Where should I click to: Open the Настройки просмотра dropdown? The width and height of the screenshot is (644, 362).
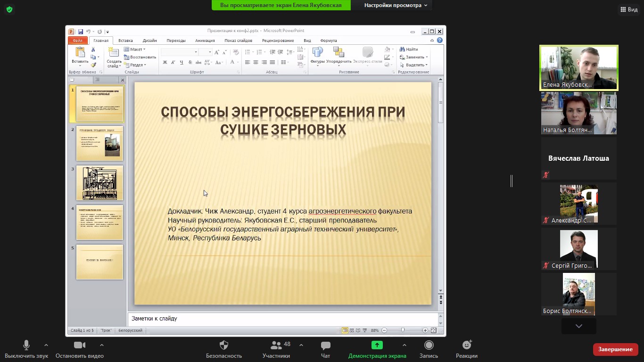tap(396, 5)
